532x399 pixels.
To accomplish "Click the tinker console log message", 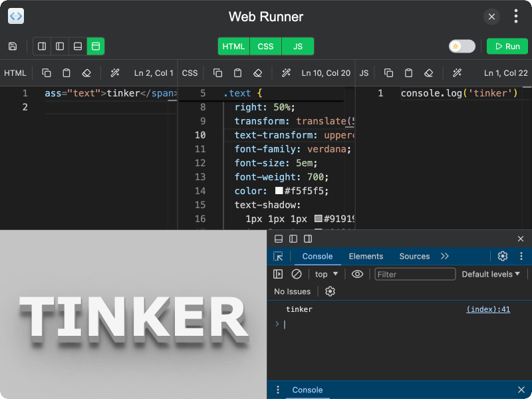I will coord(299,309).
